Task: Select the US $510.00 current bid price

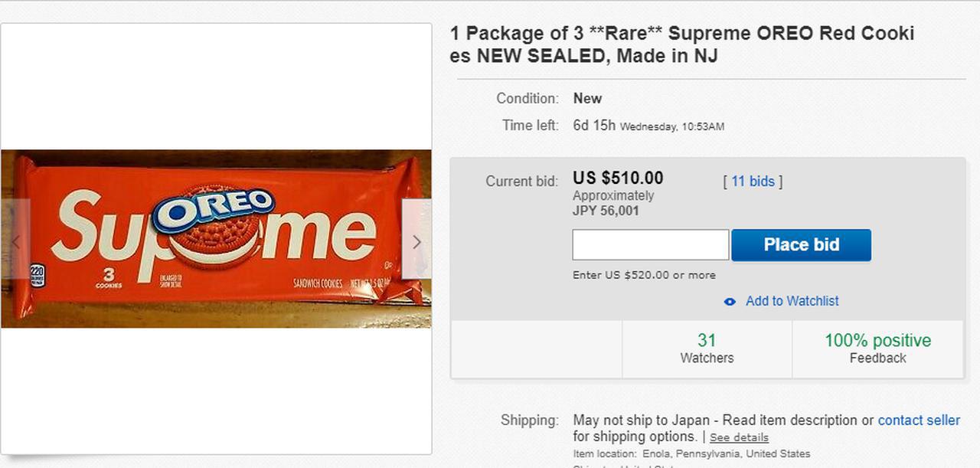Action: tap(618, 178)
